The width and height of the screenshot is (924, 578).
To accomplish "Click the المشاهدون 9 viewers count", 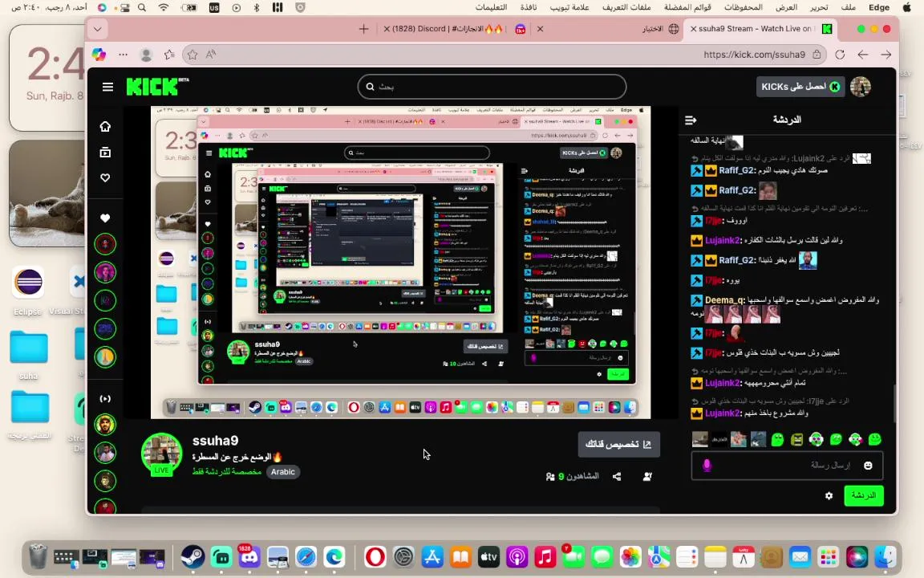I will click(x=572, y=477).
